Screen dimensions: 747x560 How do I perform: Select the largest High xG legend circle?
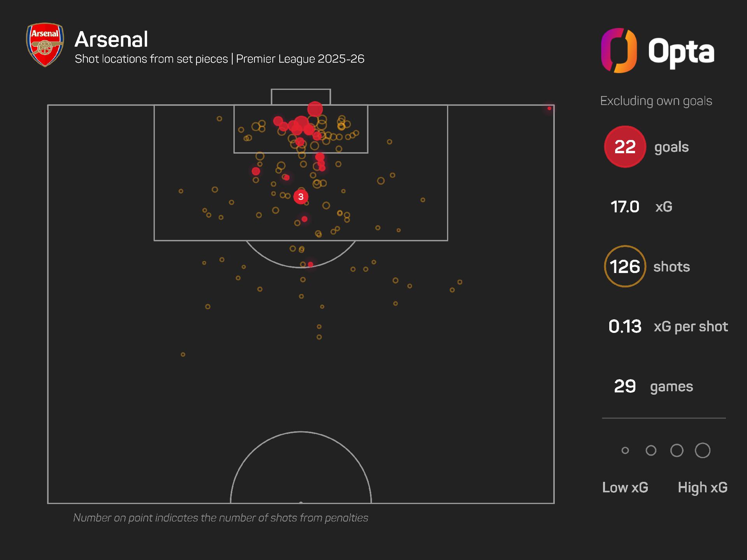pos(702,450)
